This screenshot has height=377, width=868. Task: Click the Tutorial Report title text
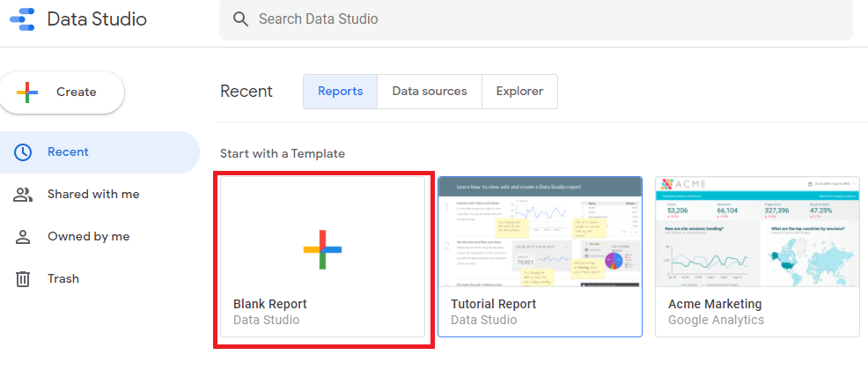click(494, 304)
